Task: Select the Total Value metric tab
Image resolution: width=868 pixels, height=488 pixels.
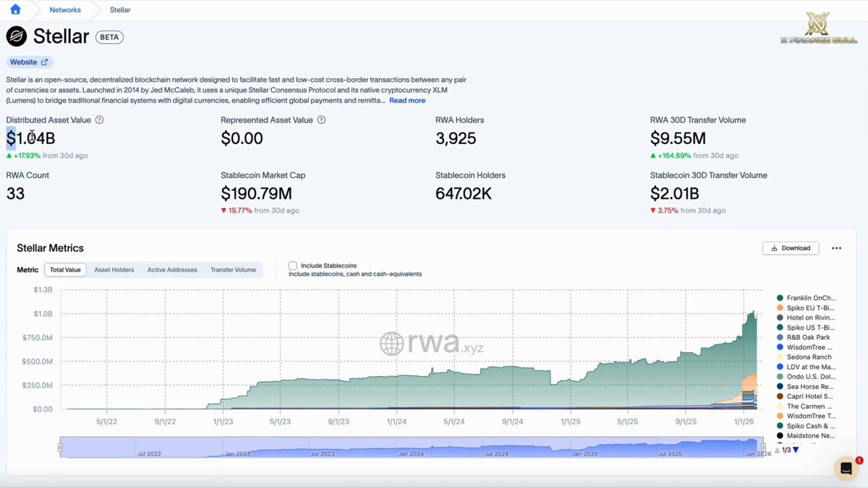Action: pos(65,270)
